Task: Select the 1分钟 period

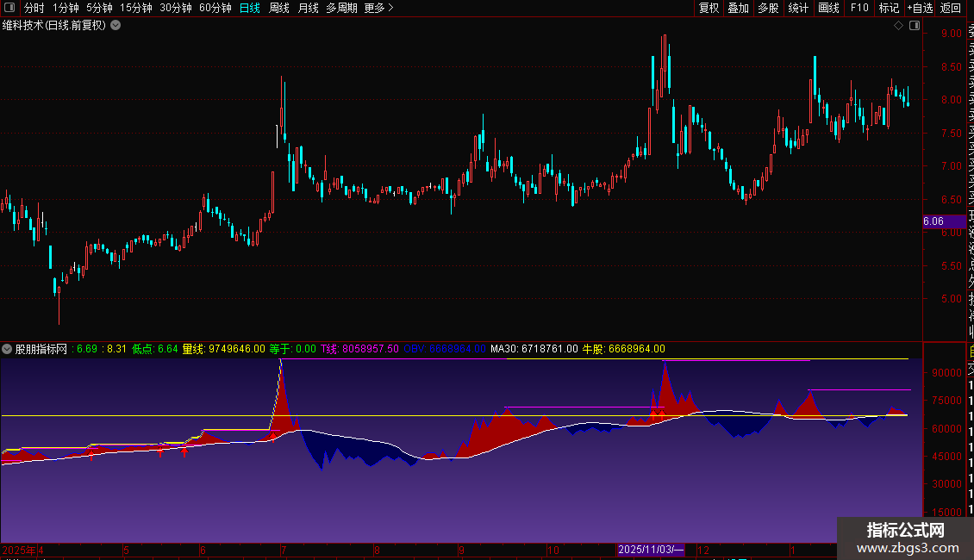Action: pyautogui.click(x=66, y=8)
